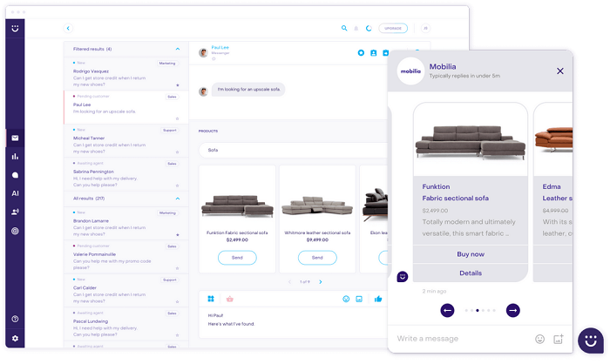Image resolution: width=610 pixels, height=364 pixels.
Task: Open the target icon in sidebar
Action: tap(15, 231)
